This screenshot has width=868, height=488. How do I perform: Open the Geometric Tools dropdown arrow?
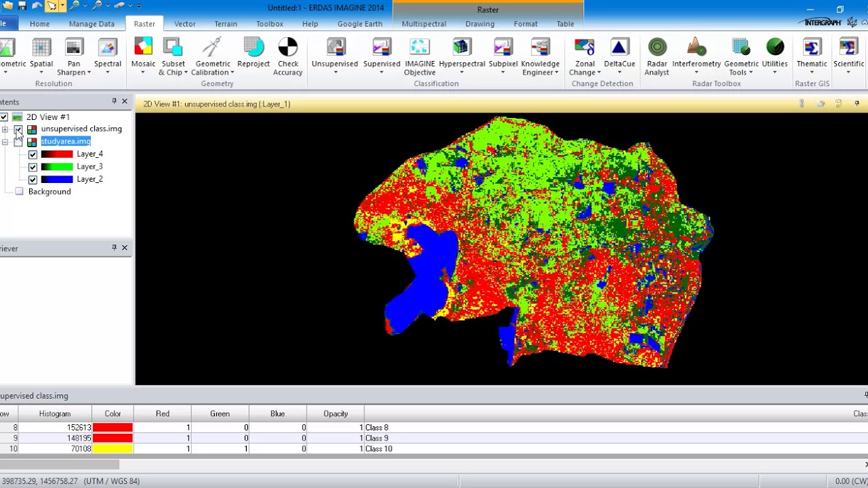click(x=751, y=73)
